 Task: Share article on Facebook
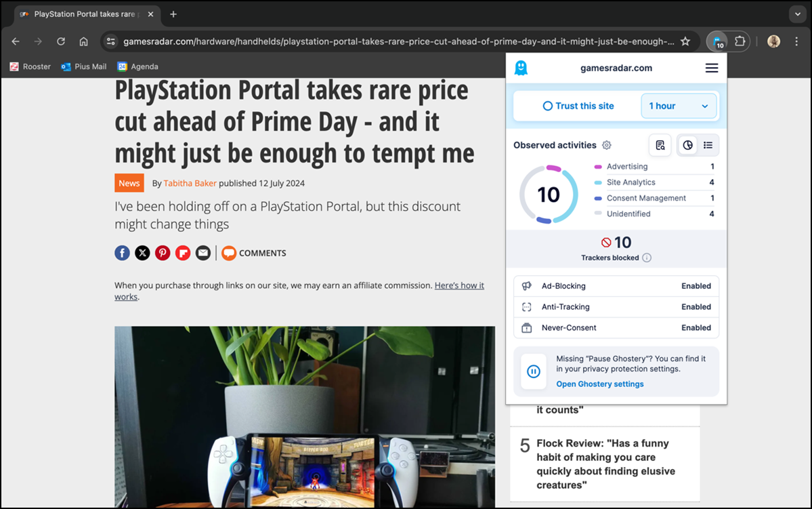click(122, 253)
